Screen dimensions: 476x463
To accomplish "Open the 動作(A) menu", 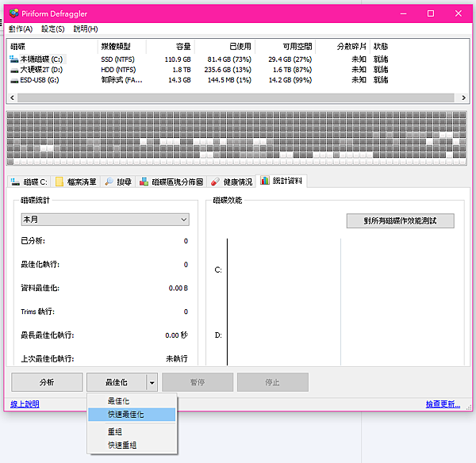I will tap(21, 29).
